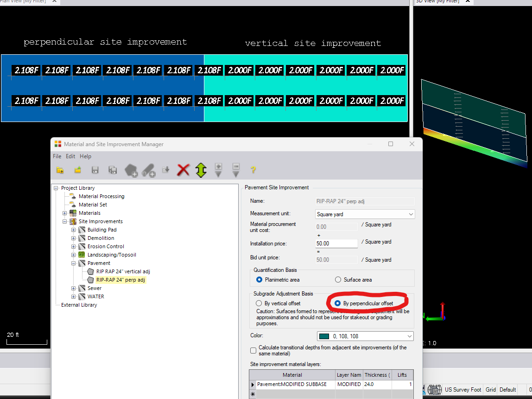This screenshot has height=399, width=532.
Task: Click the add site improvement polygon icon
Action: (131, 170)
